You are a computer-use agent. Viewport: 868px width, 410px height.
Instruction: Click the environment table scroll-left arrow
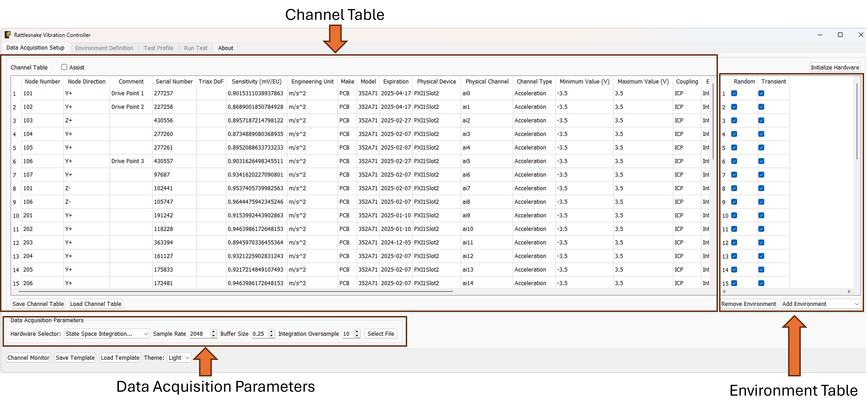tap(724, 291)
